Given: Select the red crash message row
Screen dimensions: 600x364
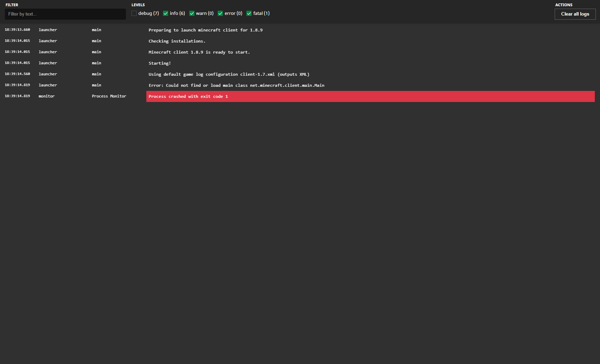Looking at the screenshot, I should [370, 96].
